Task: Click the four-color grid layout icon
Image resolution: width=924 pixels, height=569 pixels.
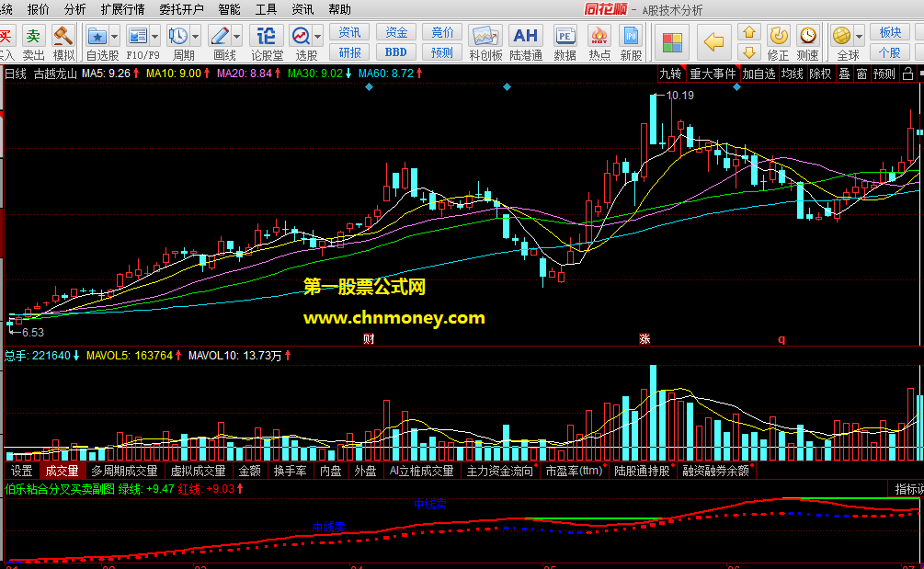Action: coord(672,43)
